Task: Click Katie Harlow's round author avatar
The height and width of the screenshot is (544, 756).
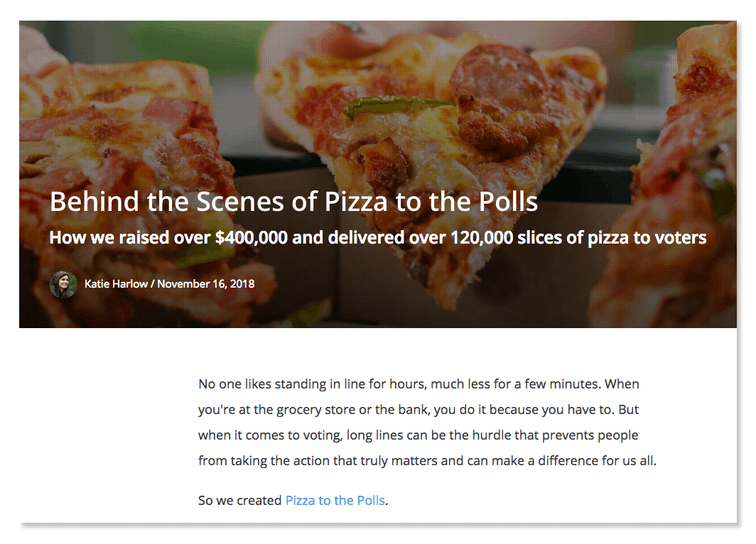Action: click(x=63, y=284)
